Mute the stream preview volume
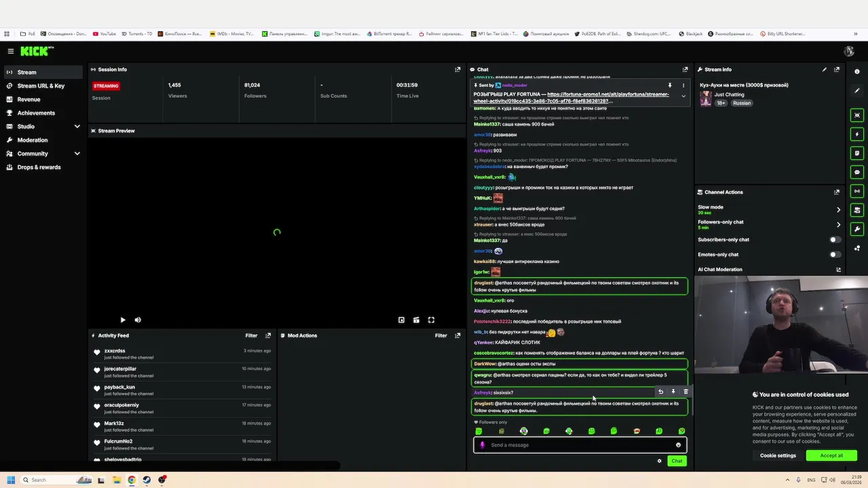 [x=138, y=320]
